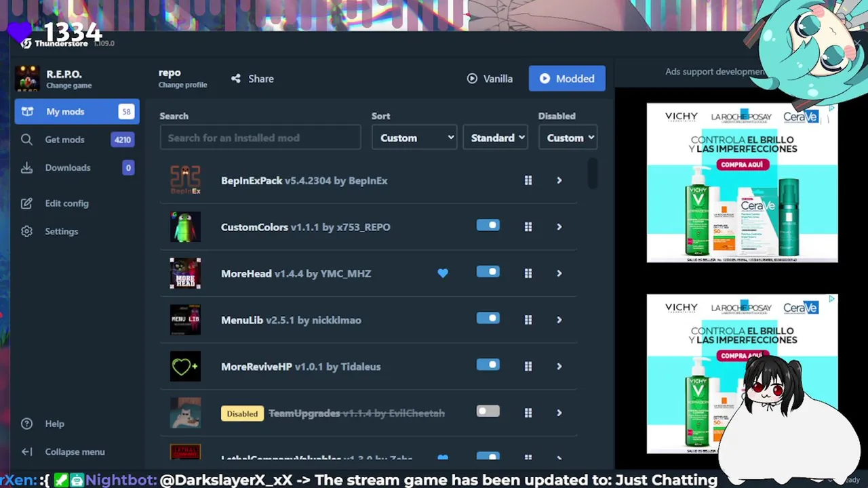Disable the CustomColors mod toggle
The height and width of the screenshot is (488, 868).
(x=488, y=226)
